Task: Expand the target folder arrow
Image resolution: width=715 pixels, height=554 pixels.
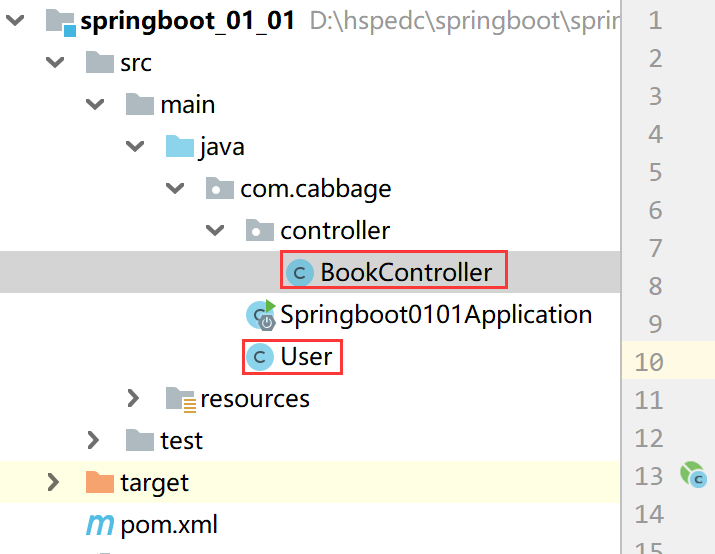Action: coord(54,483)
